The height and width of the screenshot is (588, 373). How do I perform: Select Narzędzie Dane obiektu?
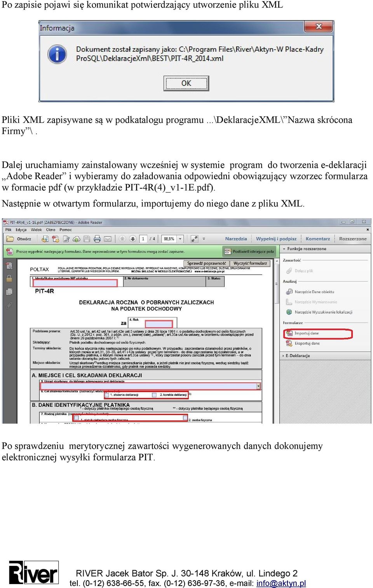coord(310,292)
